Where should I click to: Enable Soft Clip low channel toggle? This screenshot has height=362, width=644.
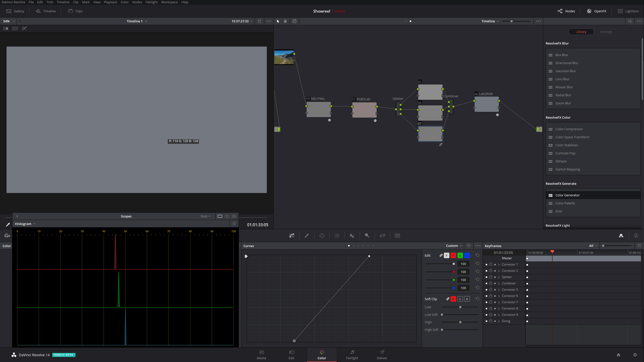427,307
